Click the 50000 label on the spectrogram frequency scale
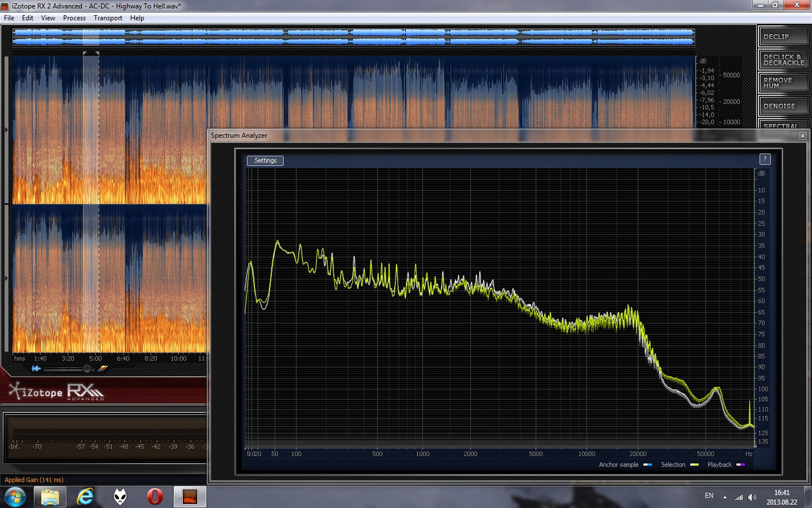 pos(731,75)
